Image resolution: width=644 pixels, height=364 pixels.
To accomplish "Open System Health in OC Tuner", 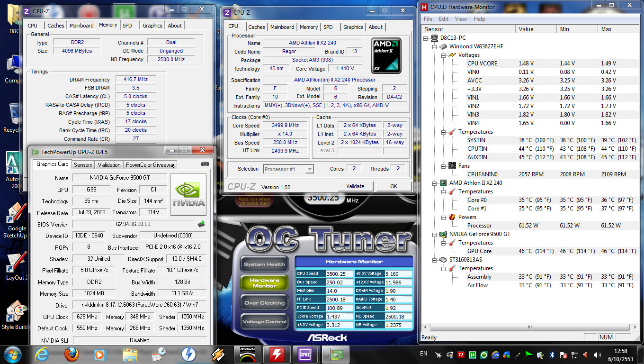I will (264, 264).
